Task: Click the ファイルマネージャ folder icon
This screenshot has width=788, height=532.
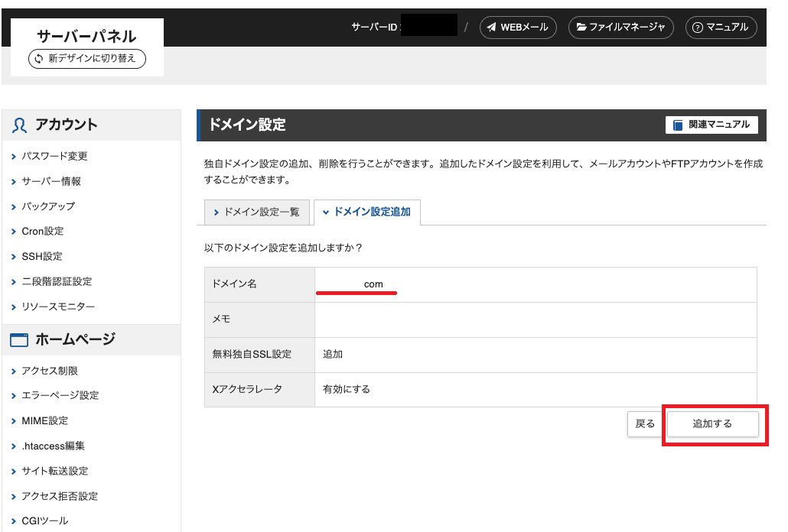Action: pyautogui.click(x=581, y=27)
